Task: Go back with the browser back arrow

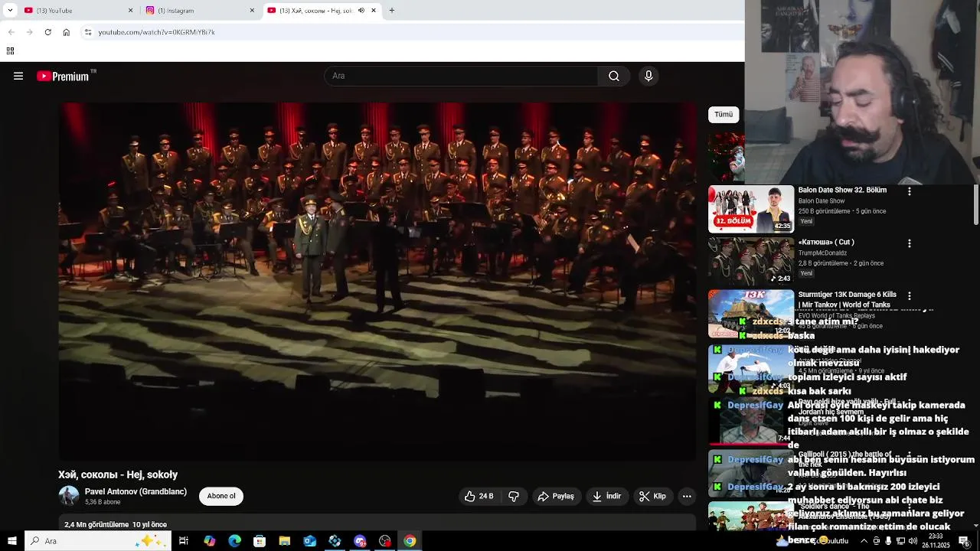Action: coord(11,32)
